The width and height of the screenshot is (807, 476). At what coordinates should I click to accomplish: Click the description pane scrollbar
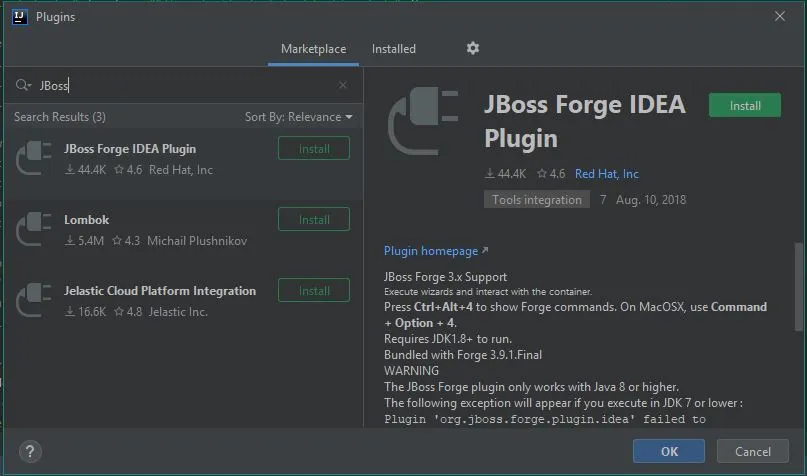pos(799,287)
